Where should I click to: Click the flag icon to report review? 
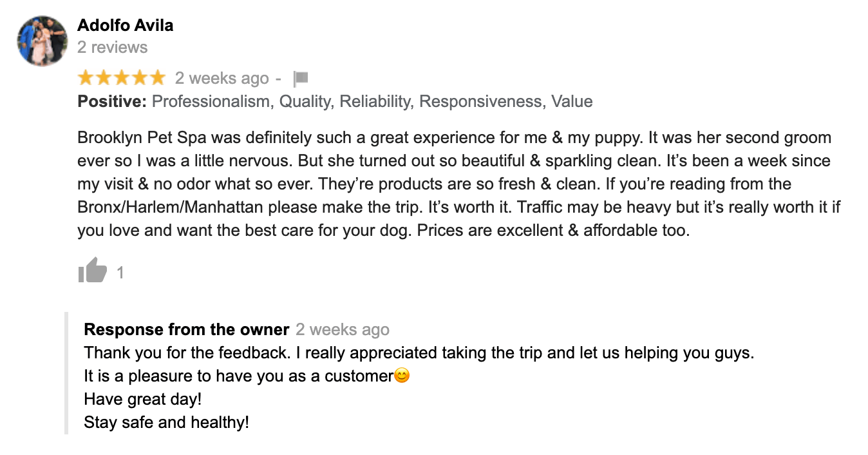click(x=301, y=79)
